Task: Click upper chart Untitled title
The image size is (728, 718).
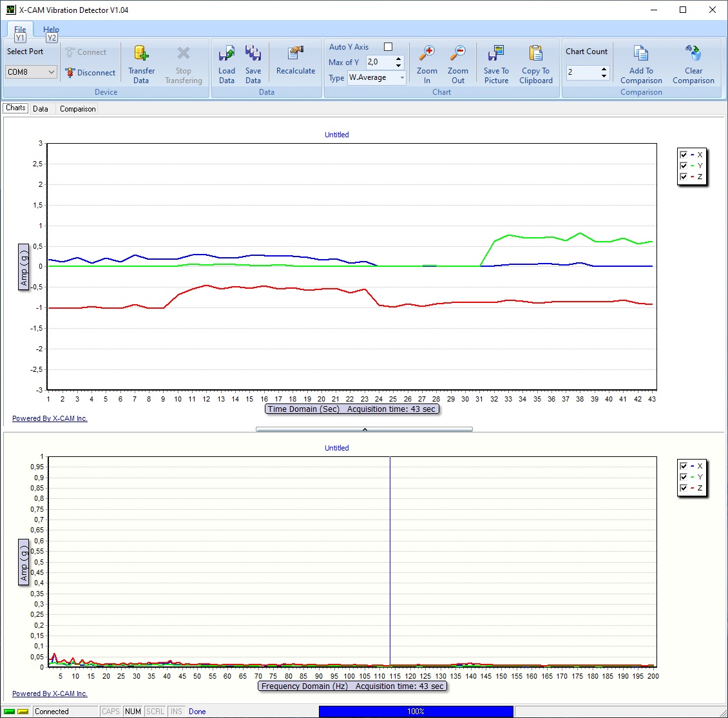Action: point(336,135)
